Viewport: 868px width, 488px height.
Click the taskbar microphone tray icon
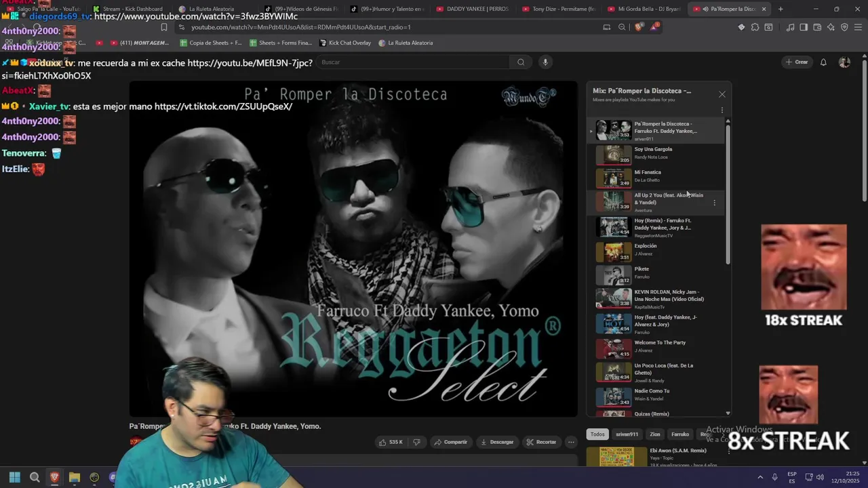(x=774, y=477)
